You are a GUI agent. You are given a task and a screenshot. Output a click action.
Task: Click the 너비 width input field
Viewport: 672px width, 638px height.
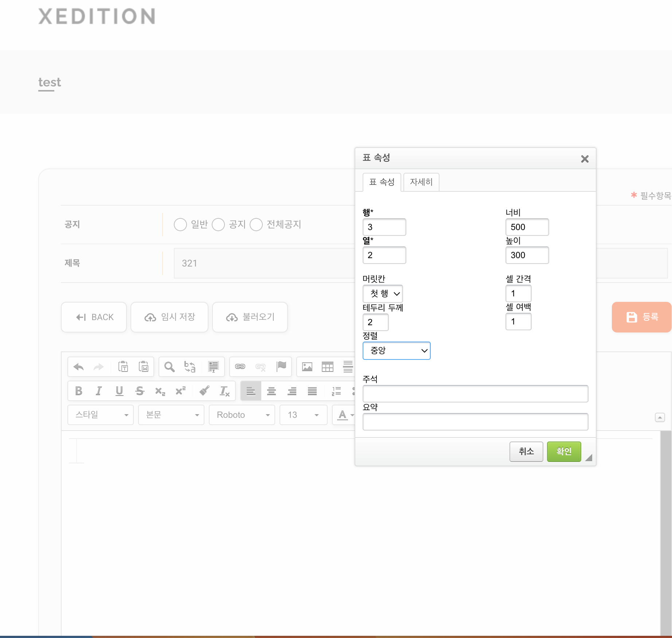coord(527,227)
